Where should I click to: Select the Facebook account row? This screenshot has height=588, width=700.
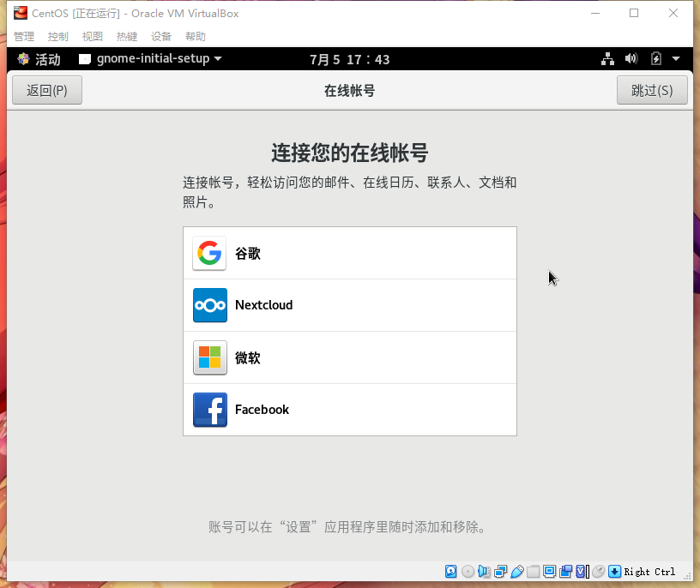pyautogui.click(x=350, y=410)
